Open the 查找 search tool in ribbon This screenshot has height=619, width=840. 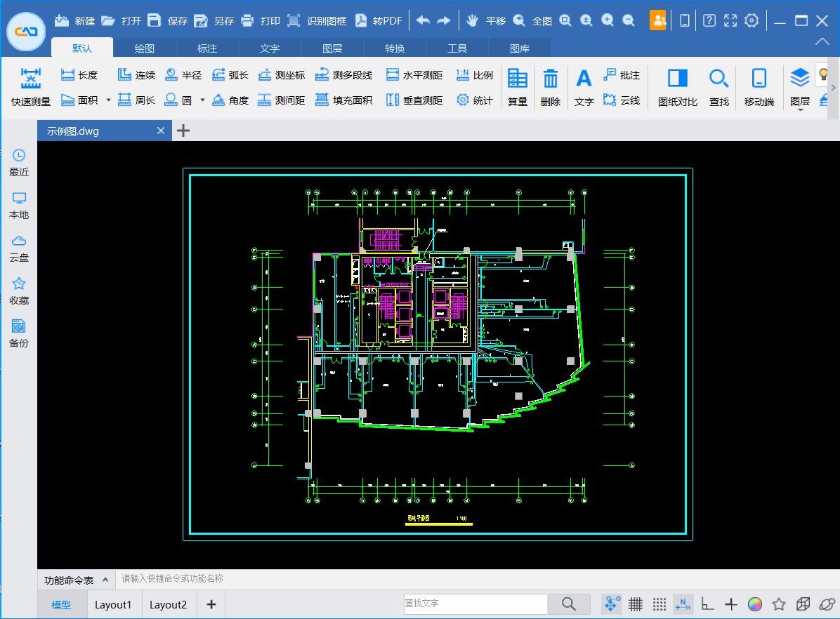tap(719, 87)
